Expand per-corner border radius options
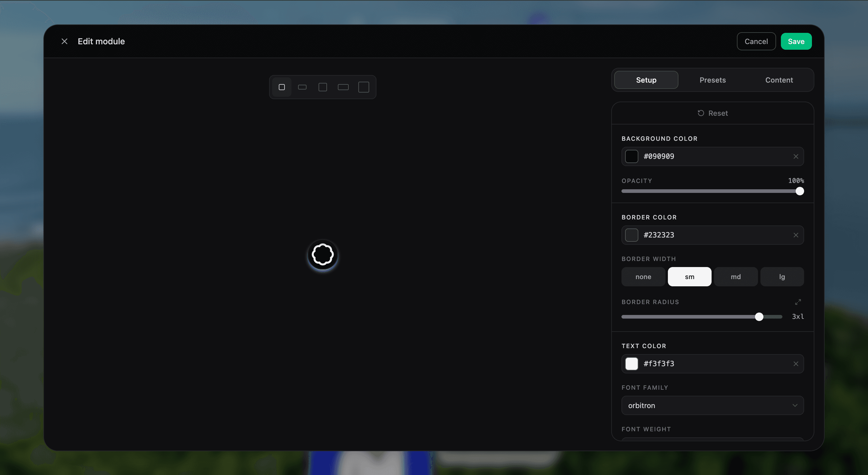The width and height of the screenshot is (868, 475). (798, 302)
